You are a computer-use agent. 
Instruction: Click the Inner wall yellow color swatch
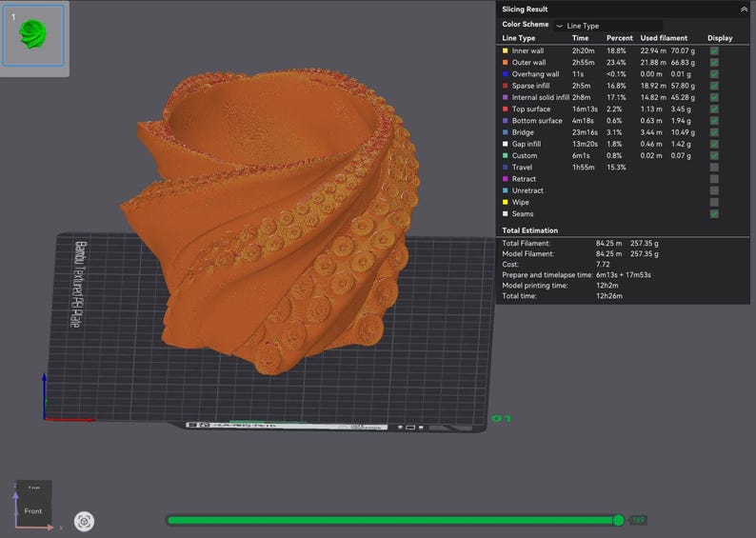506,50
